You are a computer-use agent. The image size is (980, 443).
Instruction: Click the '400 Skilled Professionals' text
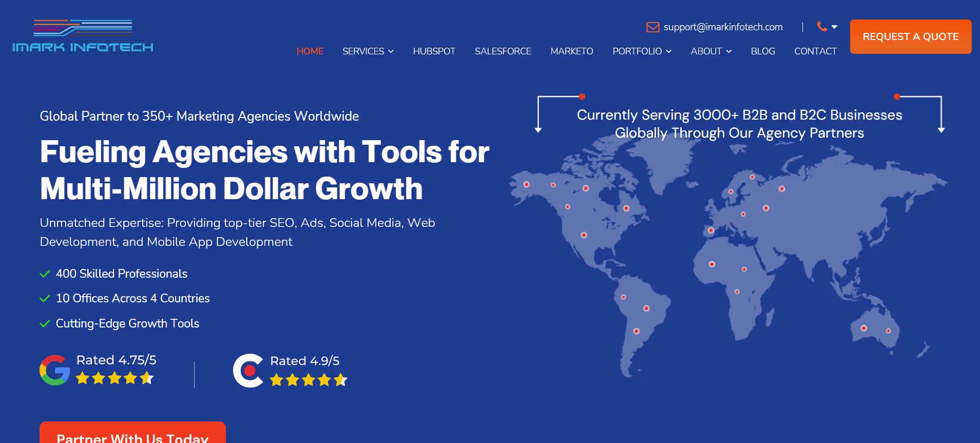pyautogui.click(x=122, y=274)
